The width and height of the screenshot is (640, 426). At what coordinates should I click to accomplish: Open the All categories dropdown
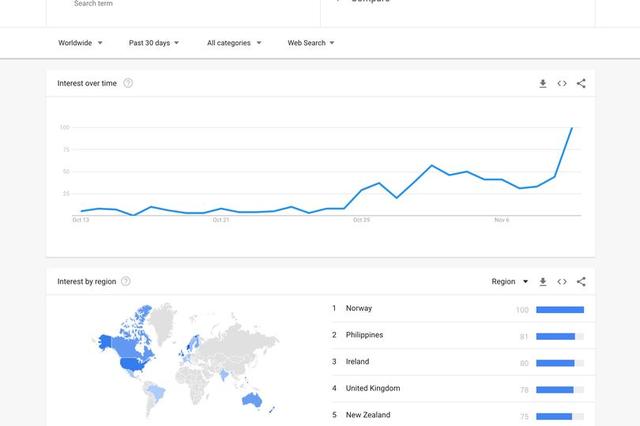234,43
